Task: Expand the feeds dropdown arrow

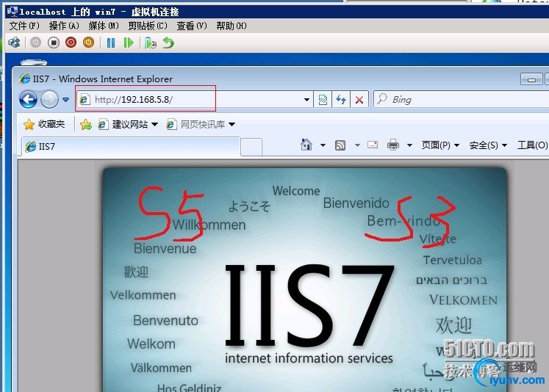Action: coord(357,145)
